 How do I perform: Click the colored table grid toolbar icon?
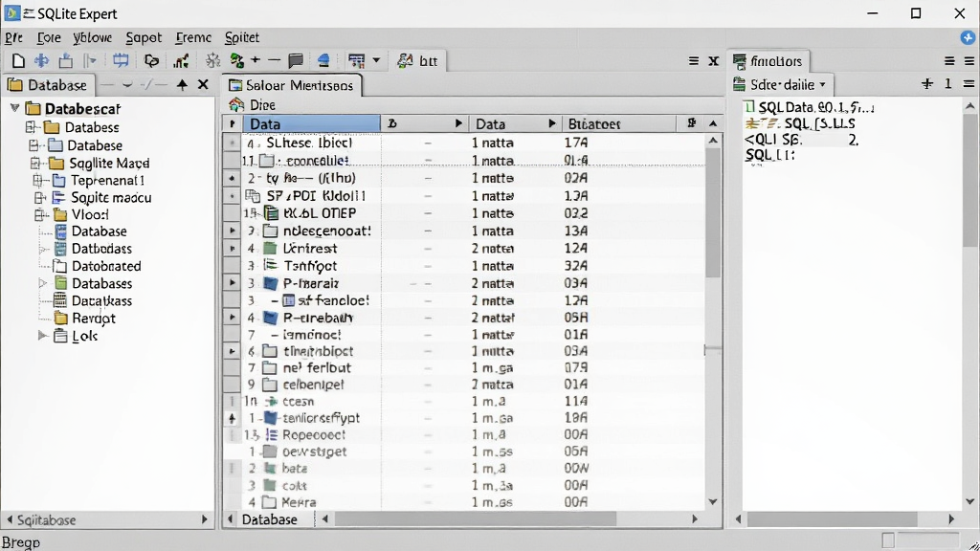[356, 60]
